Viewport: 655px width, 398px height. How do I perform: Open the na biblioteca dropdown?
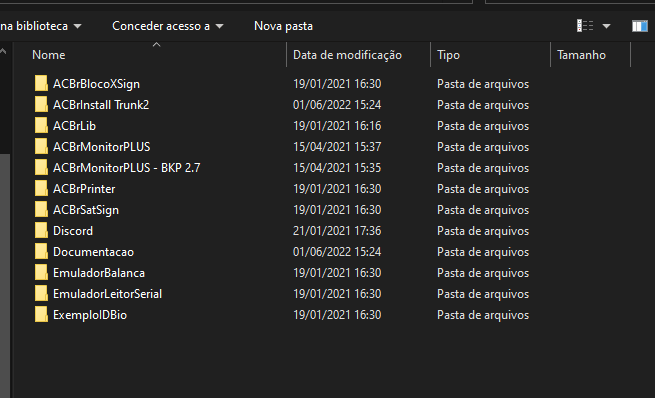tap(41, 26)
